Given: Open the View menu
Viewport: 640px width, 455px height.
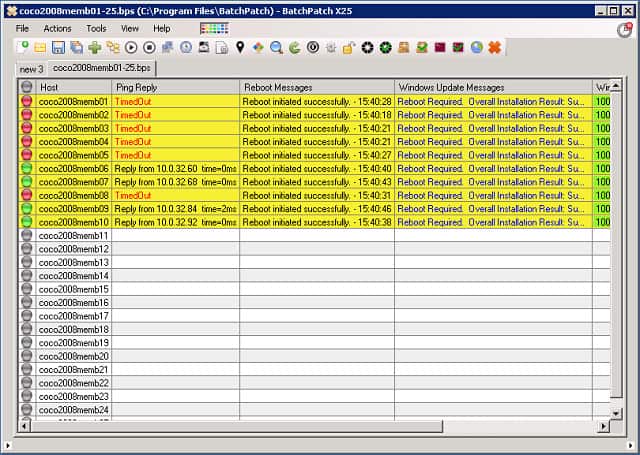Looking at the screenshot, I should point(130,29).
